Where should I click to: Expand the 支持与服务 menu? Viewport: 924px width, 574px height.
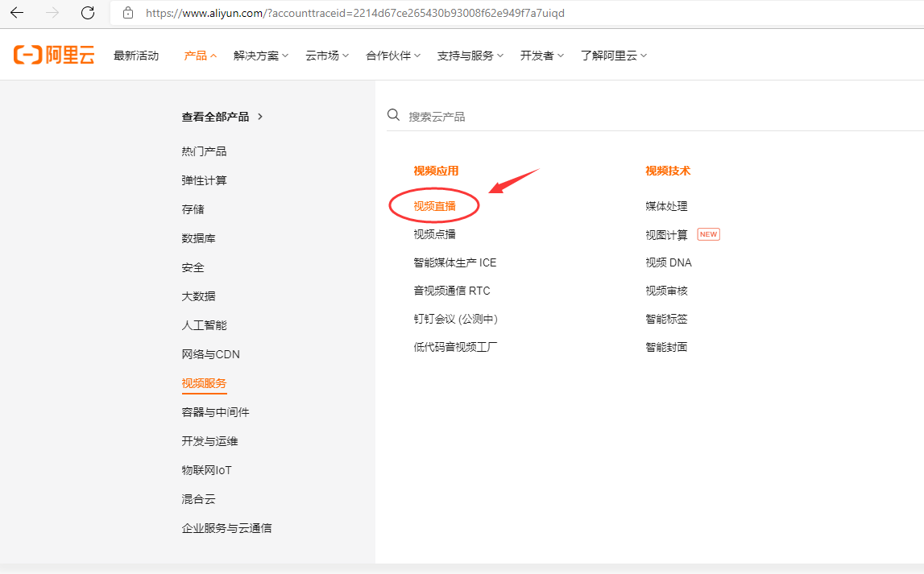(470, 56)
